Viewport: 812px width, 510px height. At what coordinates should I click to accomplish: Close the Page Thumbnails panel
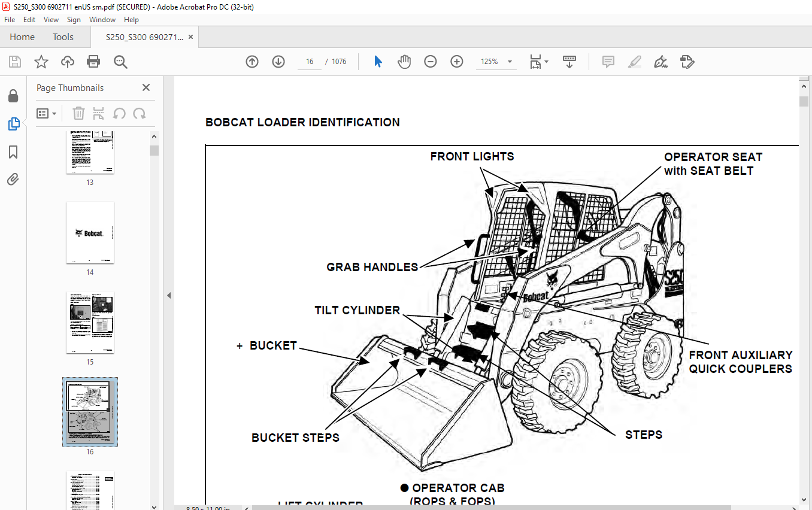(x=146, y=87)
